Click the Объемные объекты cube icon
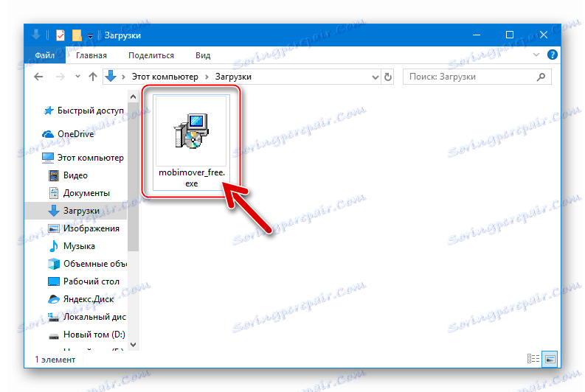The image size is (585, 392). [54, 264]
